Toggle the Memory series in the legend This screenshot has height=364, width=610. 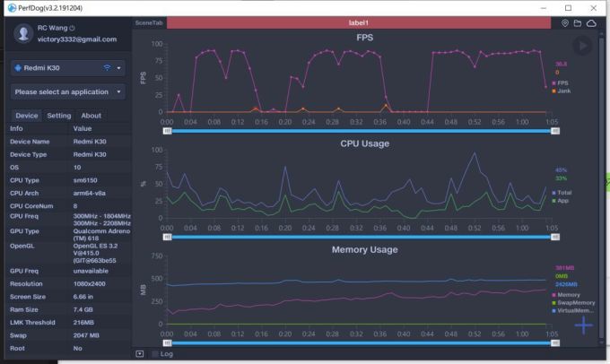(x=566, y=295)
